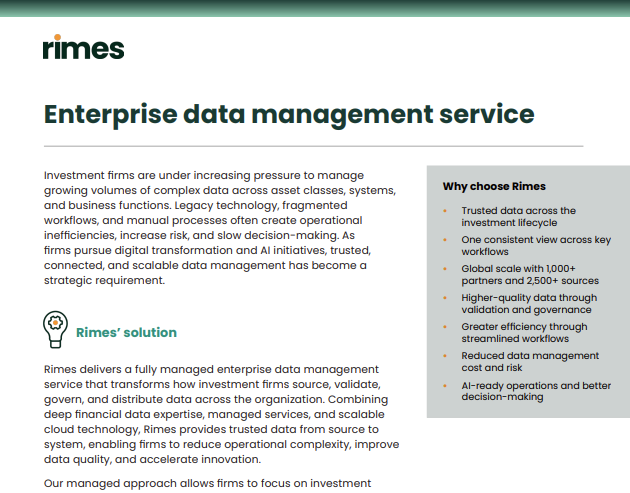
Task: Click the dark green header bar at top
Action: coord(315,8)
